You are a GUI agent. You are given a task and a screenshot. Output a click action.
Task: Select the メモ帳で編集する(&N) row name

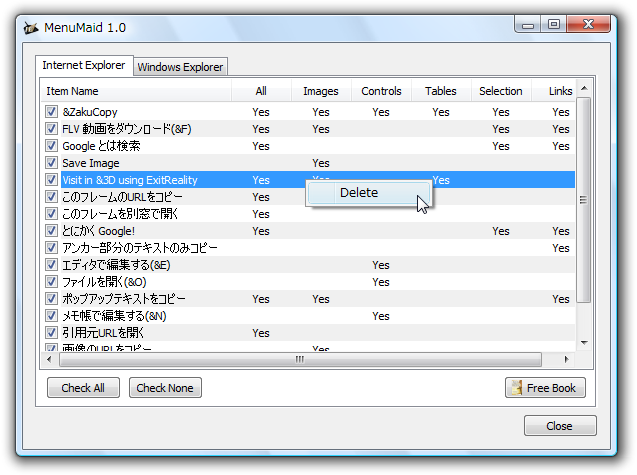coord(114,316)
